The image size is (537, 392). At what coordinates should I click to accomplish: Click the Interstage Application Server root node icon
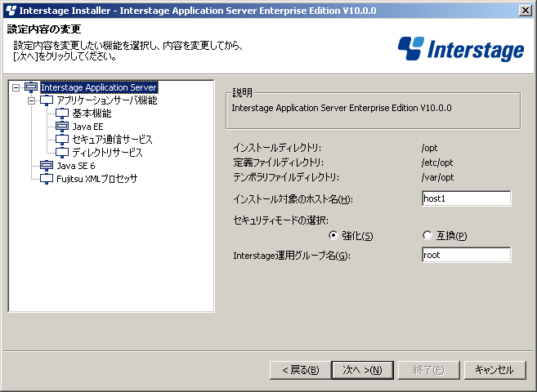(31, 87)
